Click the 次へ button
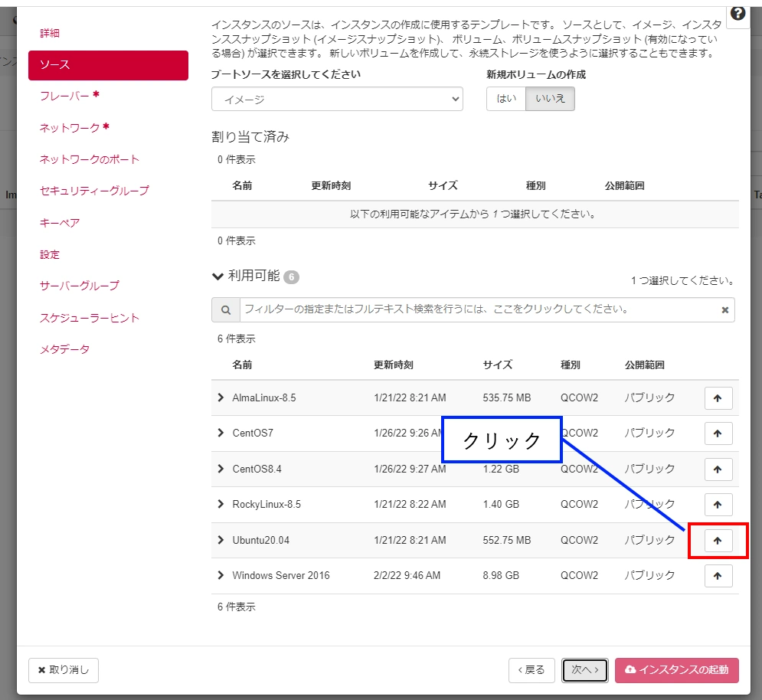This screenshot has height=700, width=762. (x=584, y=670)
